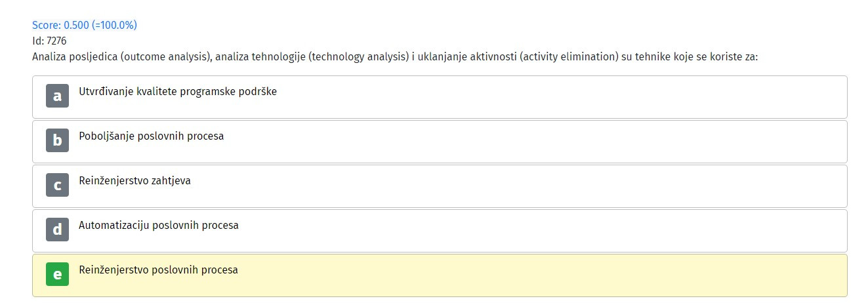Pick the gray 'd' letter badge
868x303 pixels.
tap(57, 230)
